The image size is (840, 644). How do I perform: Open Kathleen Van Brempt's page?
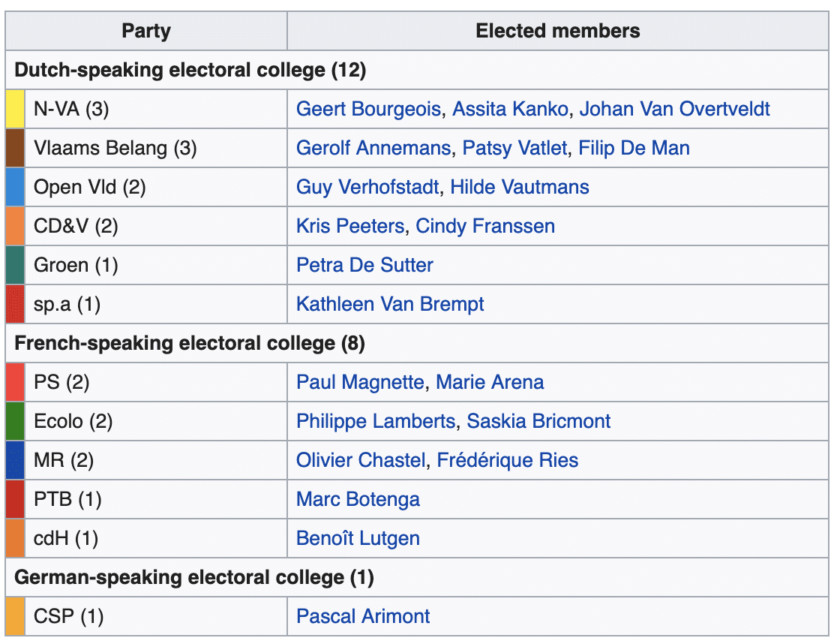[390, 305]
